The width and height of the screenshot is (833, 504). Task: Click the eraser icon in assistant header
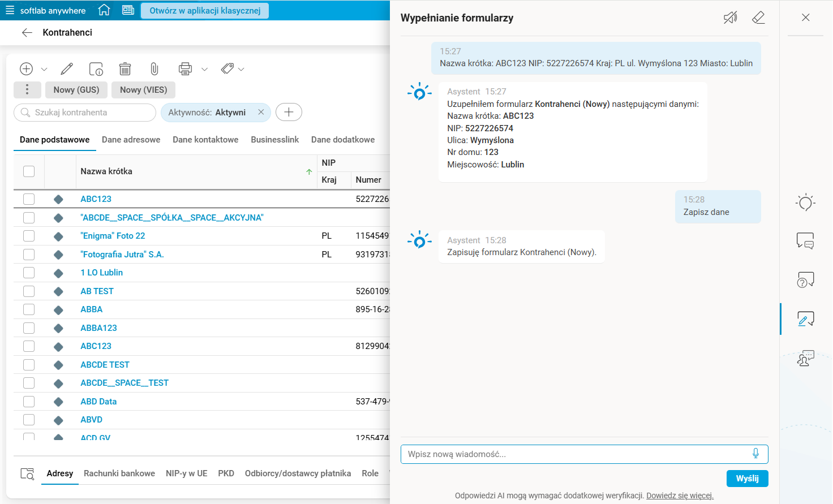tap(758, 18)
